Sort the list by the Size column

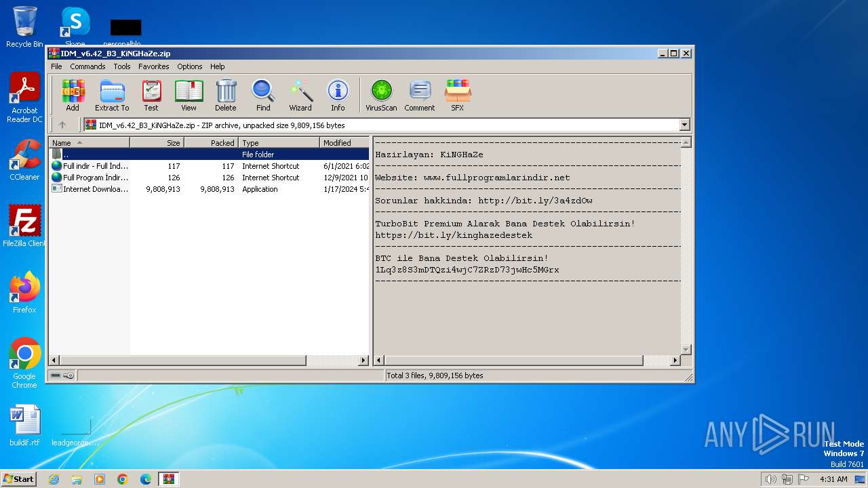click(157, 142)
